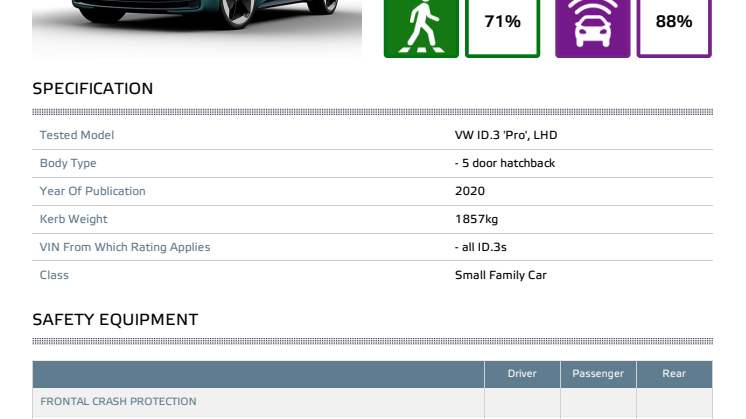
Task: Click the Small Family Car value
Action: click(x=501, y=275)
